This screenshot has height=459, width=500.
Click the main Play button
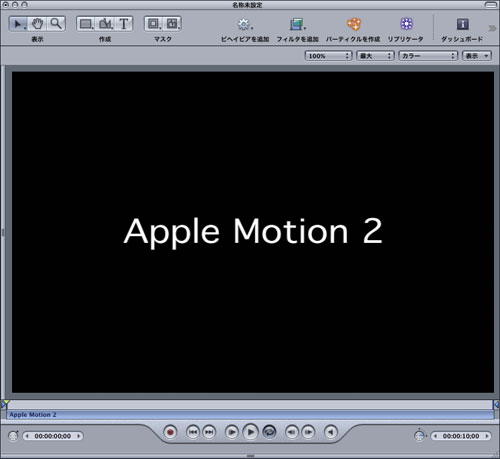point(250,432)
